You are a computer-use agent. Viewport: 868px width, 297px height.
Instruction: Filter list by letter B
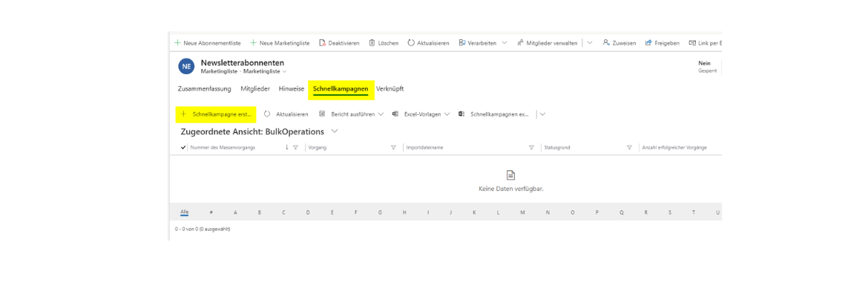point(259,212)
